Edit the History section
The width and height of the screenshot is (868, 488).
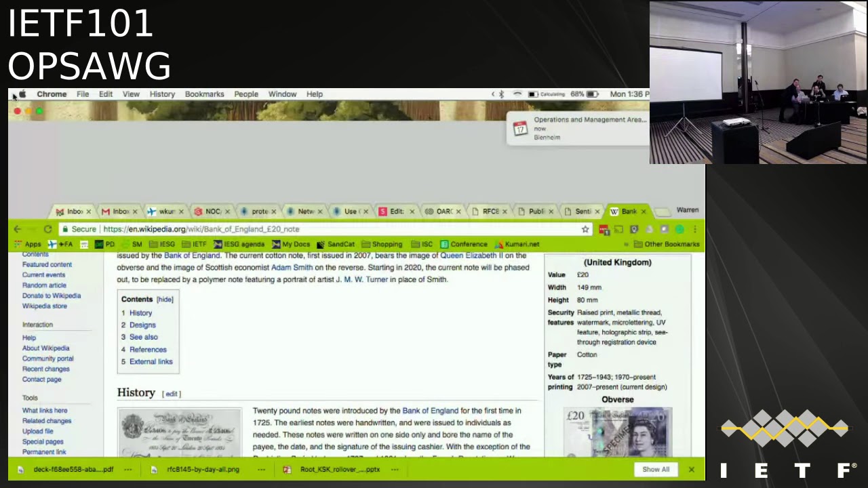pyautogui.click(x=172, y=394)
